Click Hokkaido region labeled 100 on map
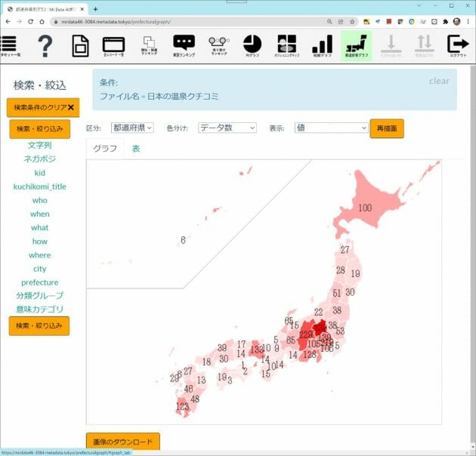Image resolution: width=476 pixels, height=456 pixels. pos(365,208)
